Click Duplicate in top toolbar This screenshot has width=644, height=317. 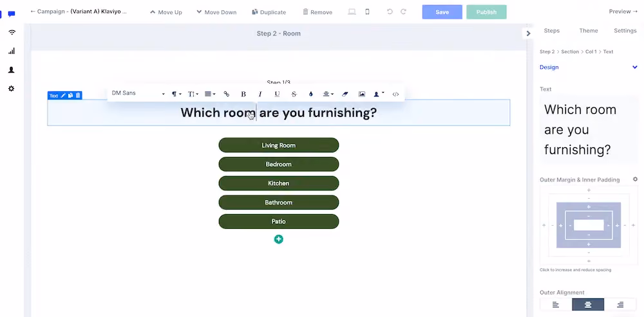(269, 12)
